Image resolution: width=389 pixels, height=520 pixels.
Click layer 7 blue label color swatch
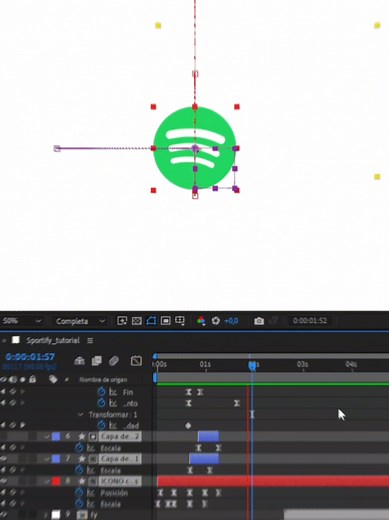click(x=56, y=459)
